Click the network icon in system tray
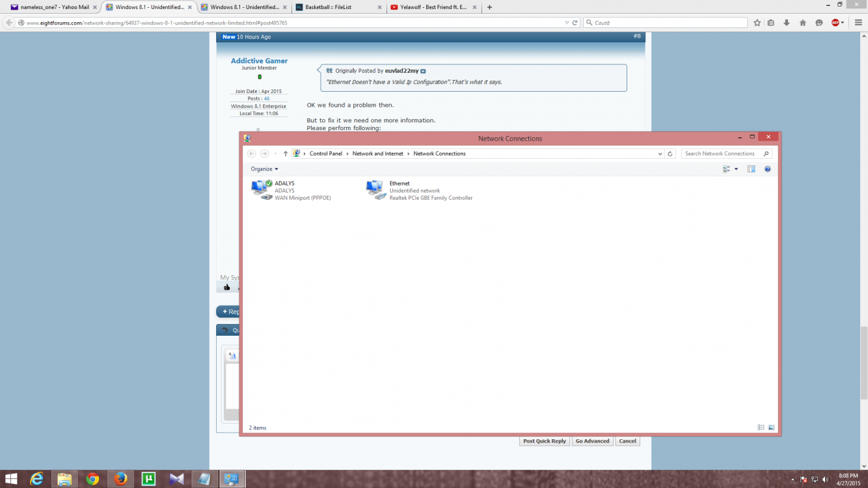Screen dimensions: 868x488 [x=815, y=480]
